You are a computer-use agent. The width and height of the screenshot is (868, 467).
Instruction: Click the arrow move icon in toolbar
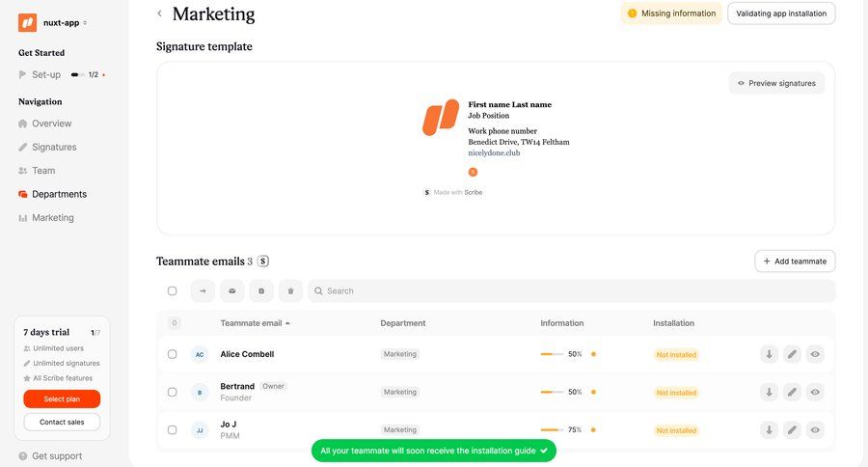(x=203, y=290)
